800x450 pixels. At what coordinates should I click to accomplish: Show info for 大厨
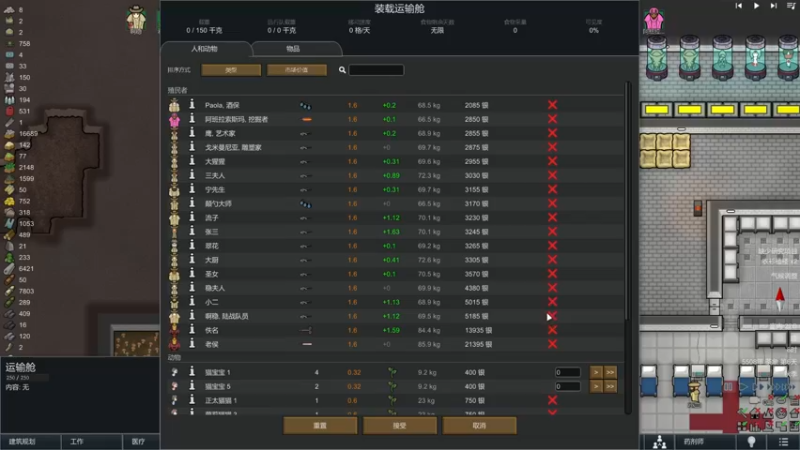tap(192, 260)
